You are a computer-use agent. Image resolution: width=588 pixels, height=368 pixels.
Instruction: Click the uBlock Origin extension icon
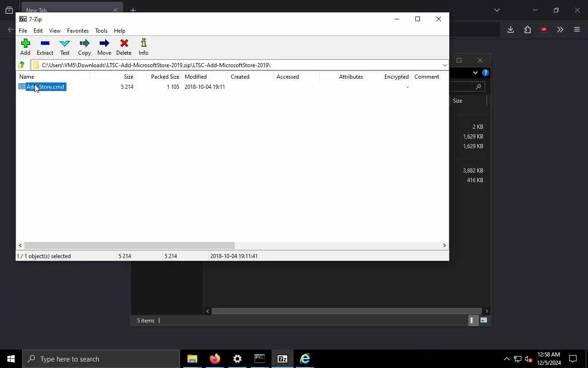tap(544, 29)
